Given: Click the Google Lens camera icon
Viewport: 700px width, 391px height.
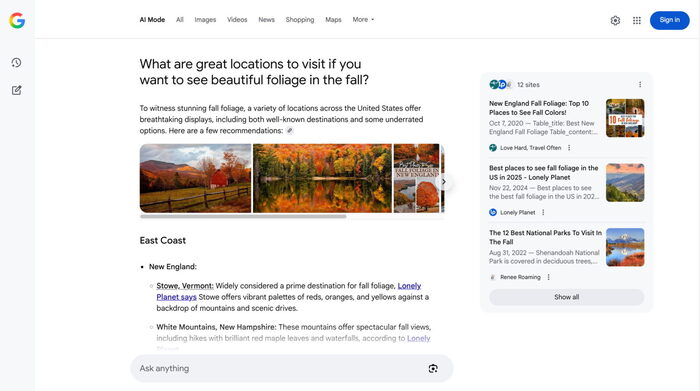Looking at the screenshot, I should [433, 369].
